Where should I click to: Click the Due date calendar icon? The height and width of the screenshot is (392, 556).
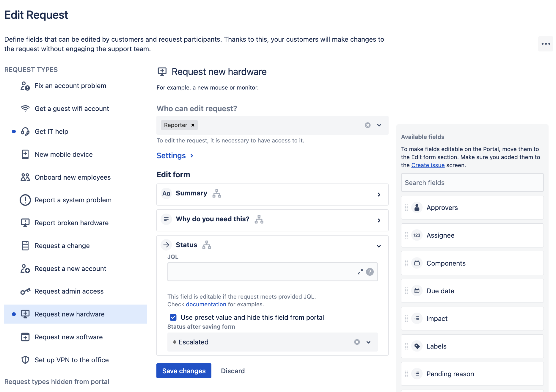pos(417,291)
